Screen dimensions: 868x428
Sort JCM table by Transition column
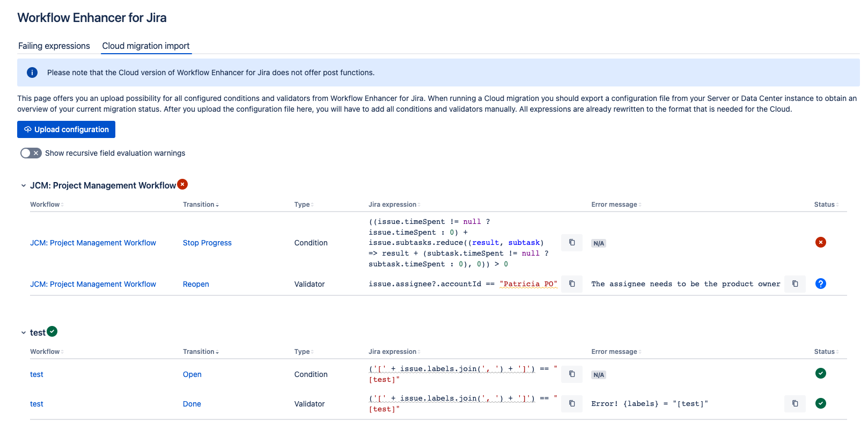(x=201, y=205)
